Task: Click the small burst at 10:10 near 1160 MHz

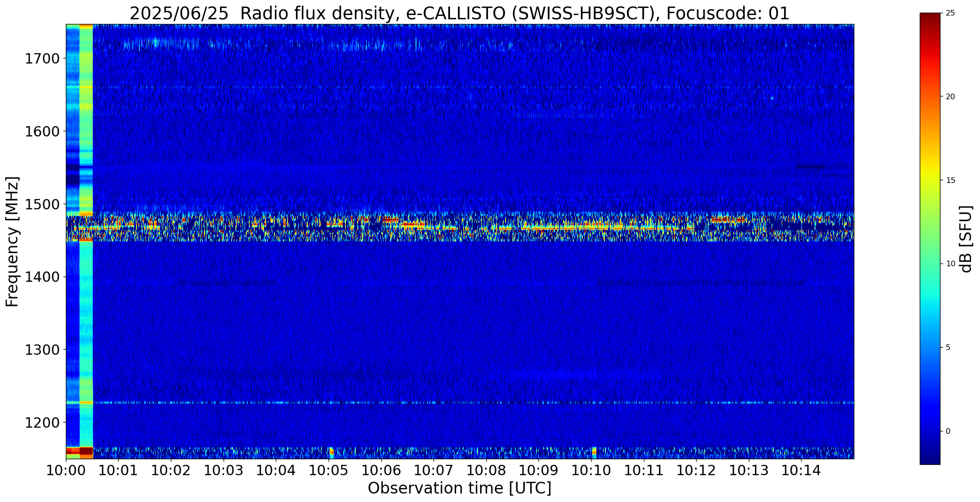Action: tap(594, 452)
